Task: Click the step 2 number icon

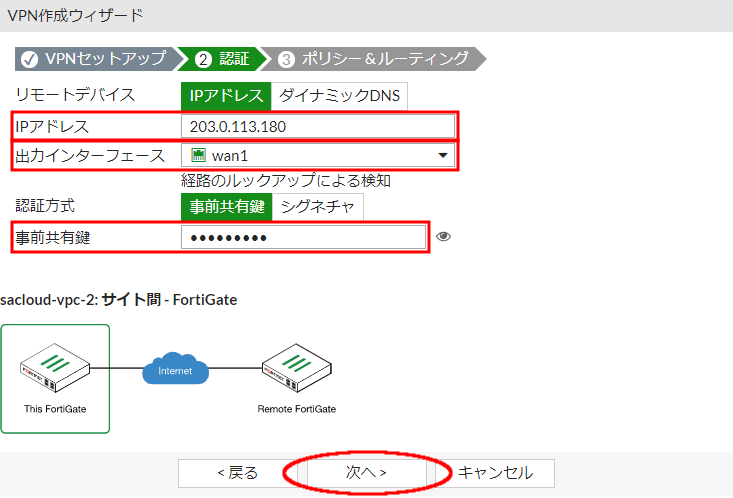Action: click(203, 59)
